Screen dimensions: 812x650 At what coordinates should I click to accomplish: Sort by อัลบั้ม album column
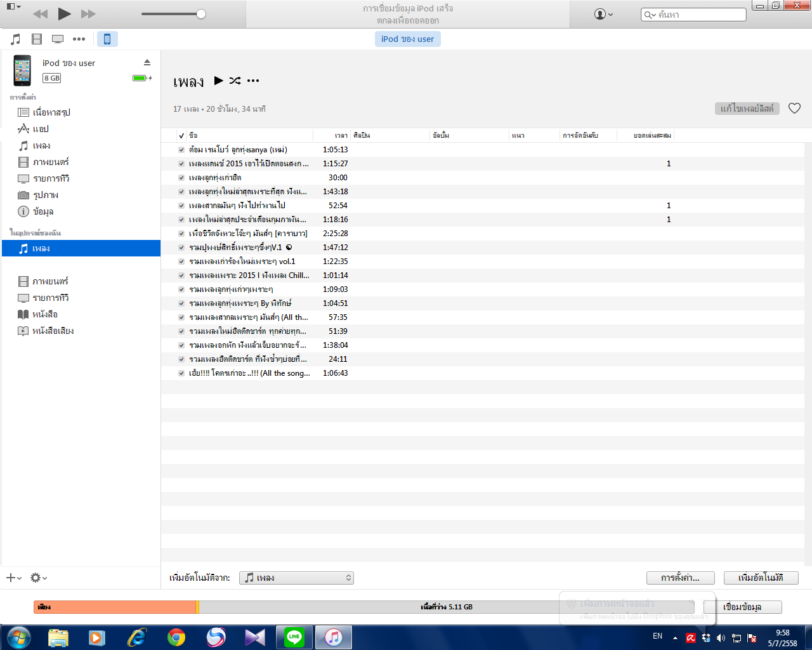point(469,135)
